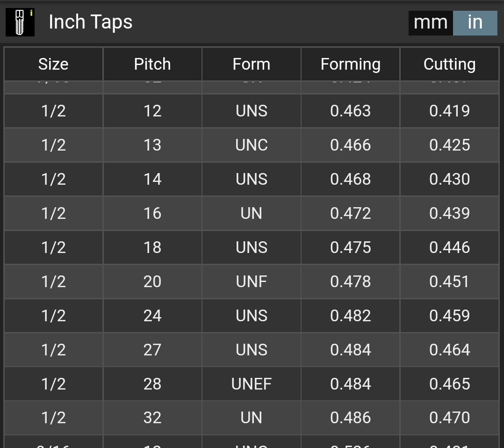The height and width of the screenshot is (448, 504).
Task: Click cutting value 0.425
Action: 449,145
